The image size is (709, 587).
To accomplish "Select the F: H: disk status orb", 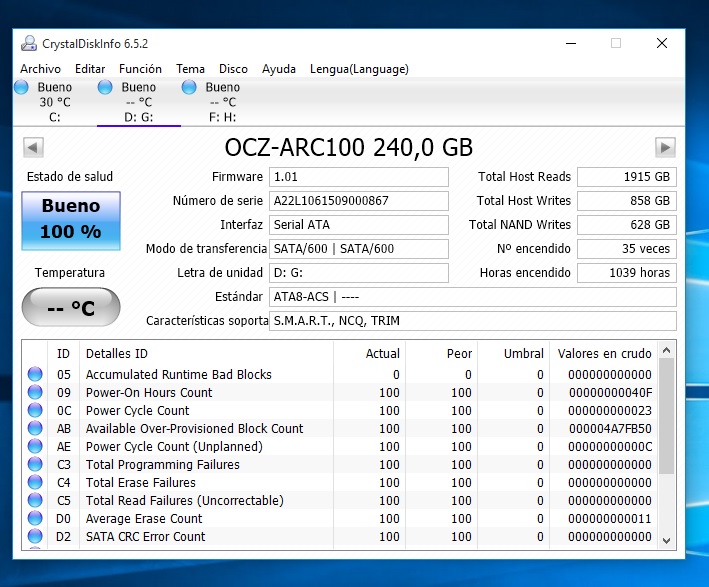I will pyautogui.click(x=189, y=87).
